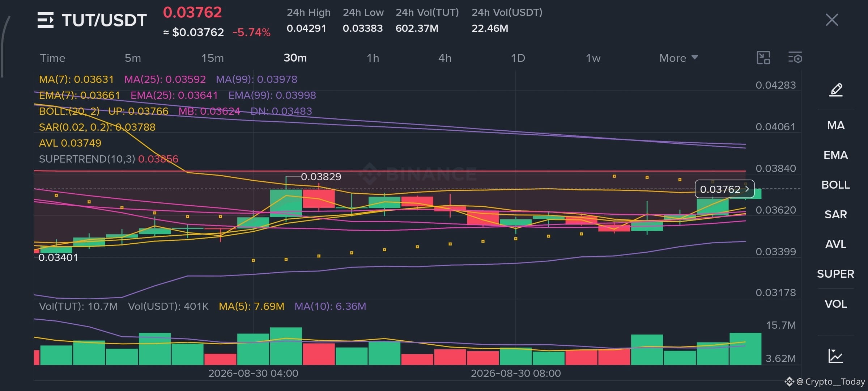Click the Vol(TUT): 10.7M label
The height and width of the screenshot is (391, 868).
coord(78,306)
